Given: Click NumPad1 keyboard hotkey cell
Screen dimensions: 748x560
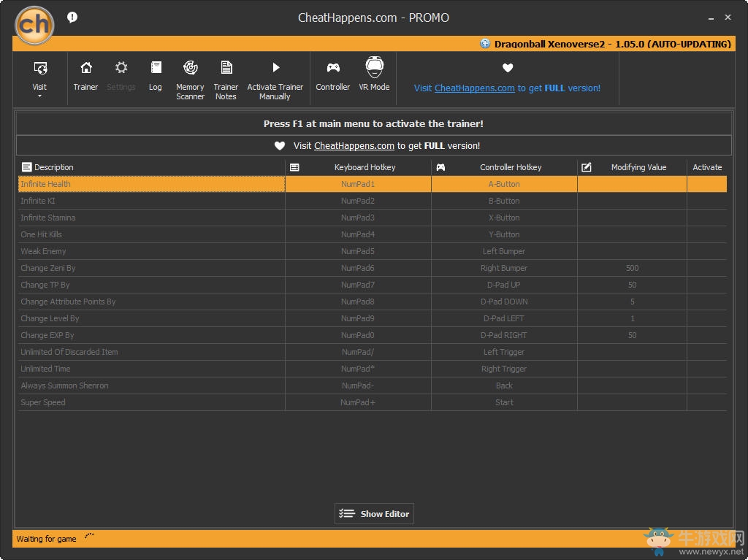Looking at the screenshot, I should point(358,184).
